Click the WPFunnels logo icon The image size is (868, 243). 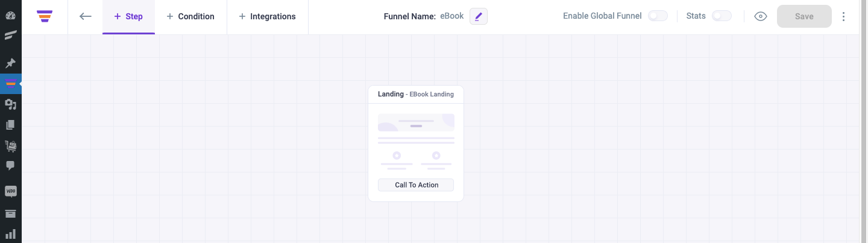[45, 16]
